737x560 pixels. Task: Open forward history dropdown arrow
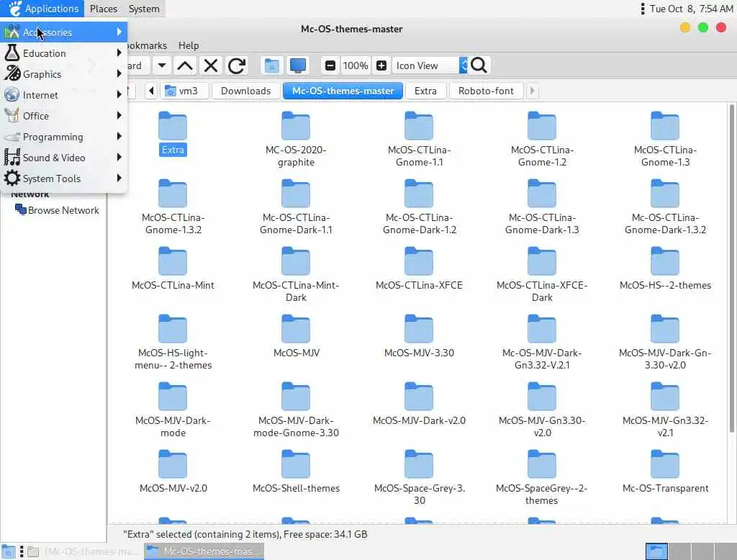[162, 66]
